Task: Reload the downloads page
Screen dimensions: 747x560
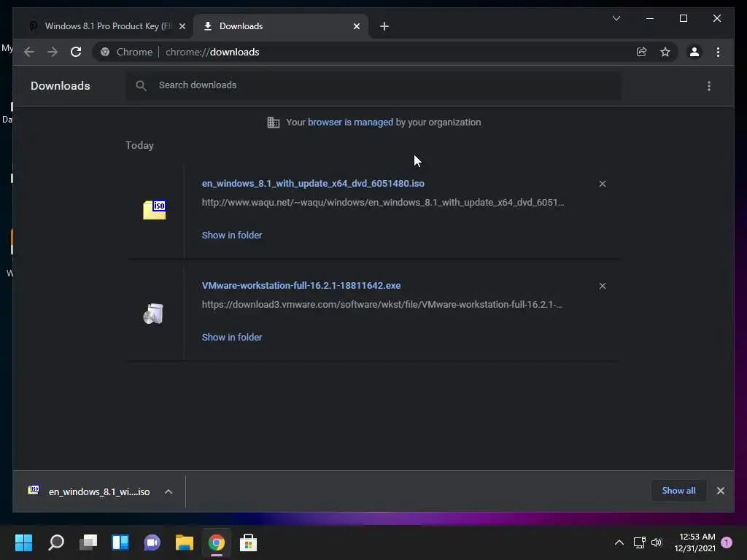Action: [76, 52]
